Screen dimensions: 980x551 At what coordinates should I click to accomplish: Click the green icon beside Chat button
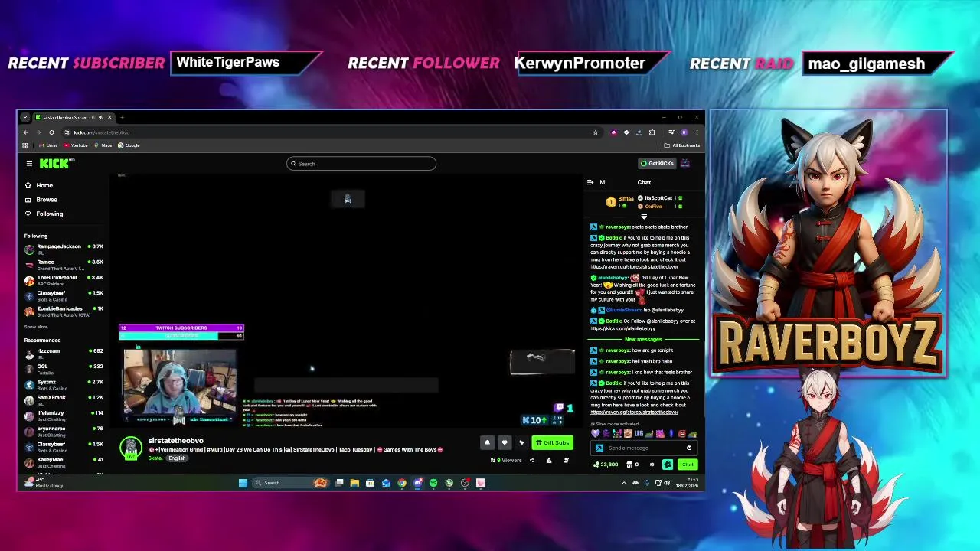point(668,465)
